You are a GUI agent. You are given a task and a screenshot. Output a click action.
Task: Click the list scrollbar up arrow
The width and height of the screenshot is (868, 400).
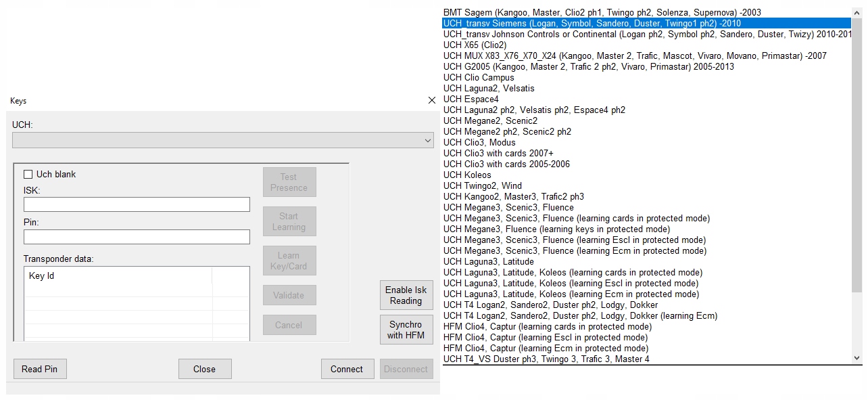point(857,12)
